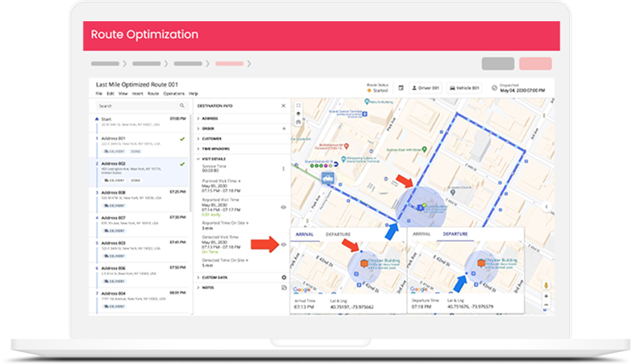The width and height of the screenshot is (632, 364).
Task: Expand the Address section
Action: pos(198,119)
